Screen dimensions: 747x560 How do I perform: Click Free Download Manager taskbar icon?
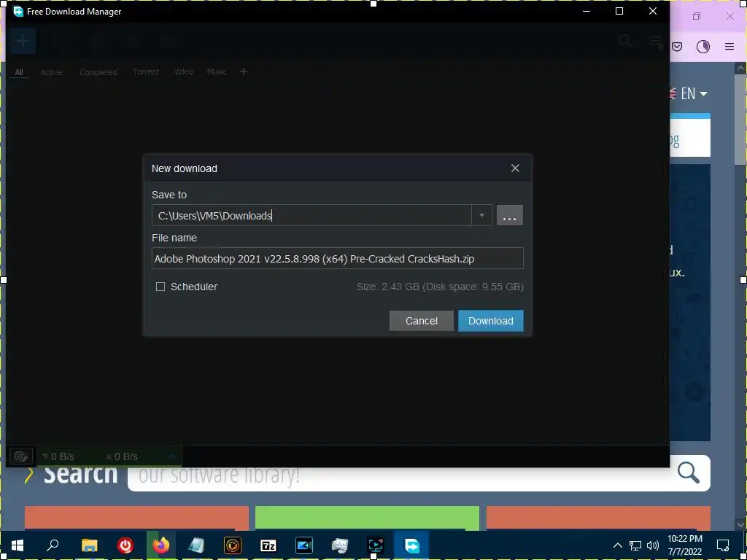pyautogui.click(x=411, y=545)
